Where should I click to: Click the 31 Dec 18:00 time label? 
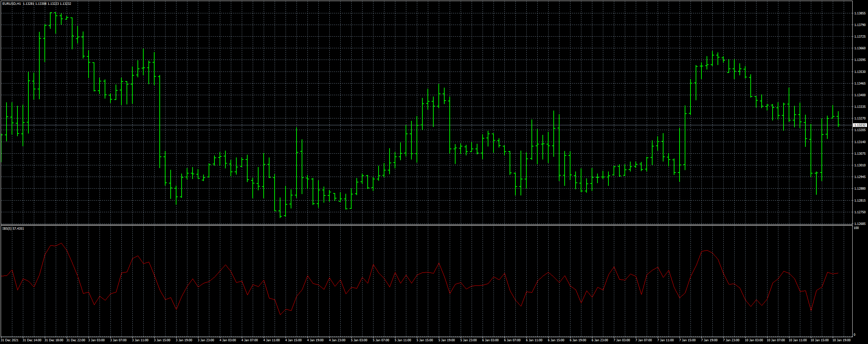click(54, 340)
